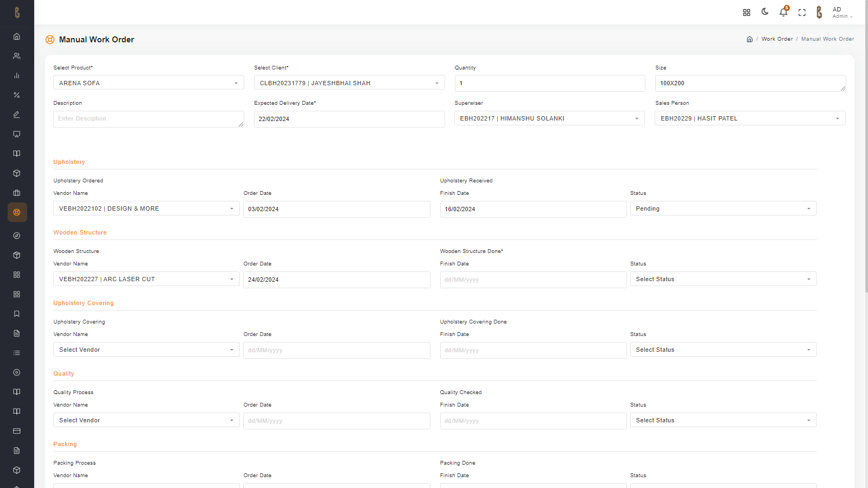The height and width of the screenshot is (488, 868).
Task: Open the Upholstery Status dropdown showing Pending
Action: 723,208
